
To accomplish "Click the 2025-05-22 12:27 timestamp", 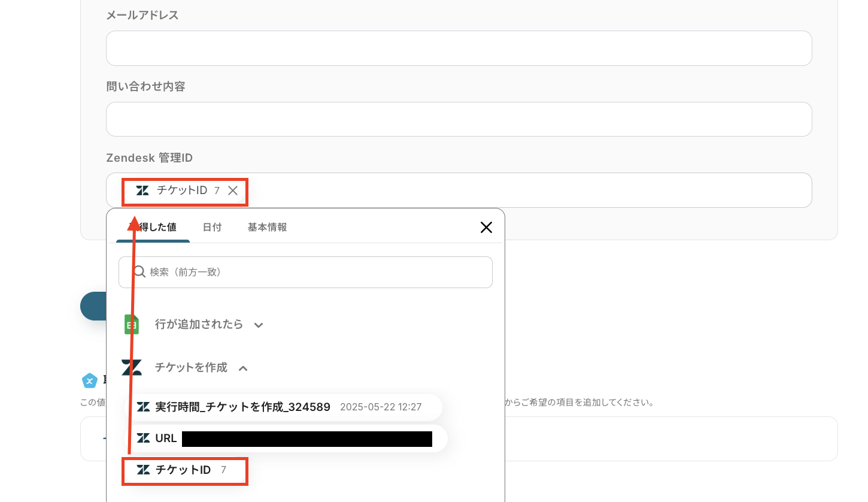I will [x=381, y=407].
